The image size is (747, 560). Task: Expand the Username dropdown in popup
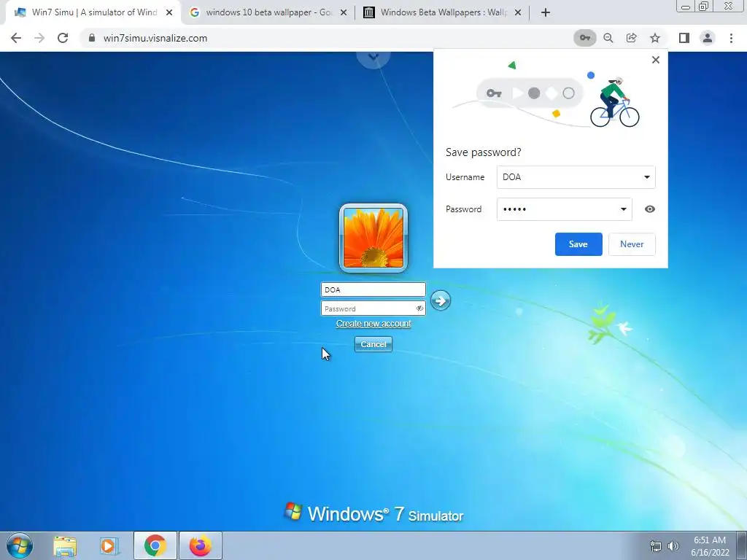[x=646, y=177]
